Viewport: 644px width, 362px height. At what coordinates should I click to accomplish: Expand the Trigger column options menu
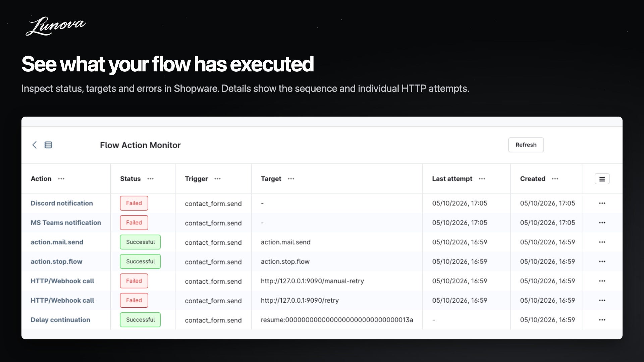217,179
